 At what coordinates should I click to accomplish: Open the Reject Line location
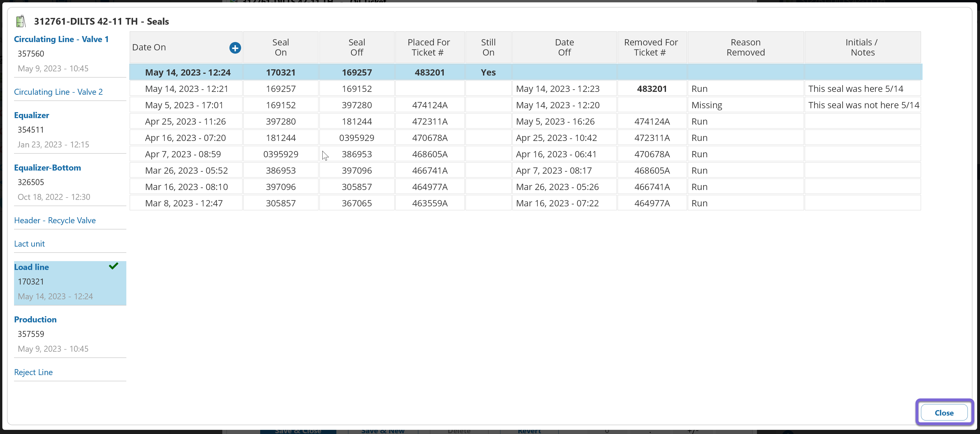(x=34, y=372)
